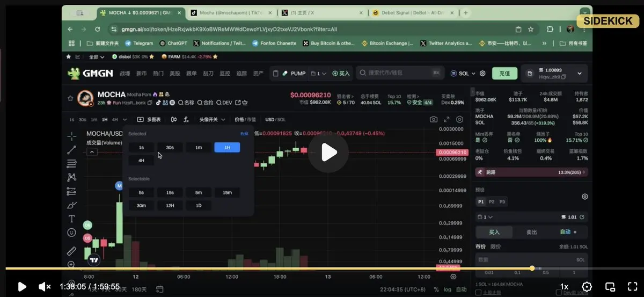Screen dimensions: 644x297
Task: Open 战壕 tab in GMGN navigation
Action: 125,73
